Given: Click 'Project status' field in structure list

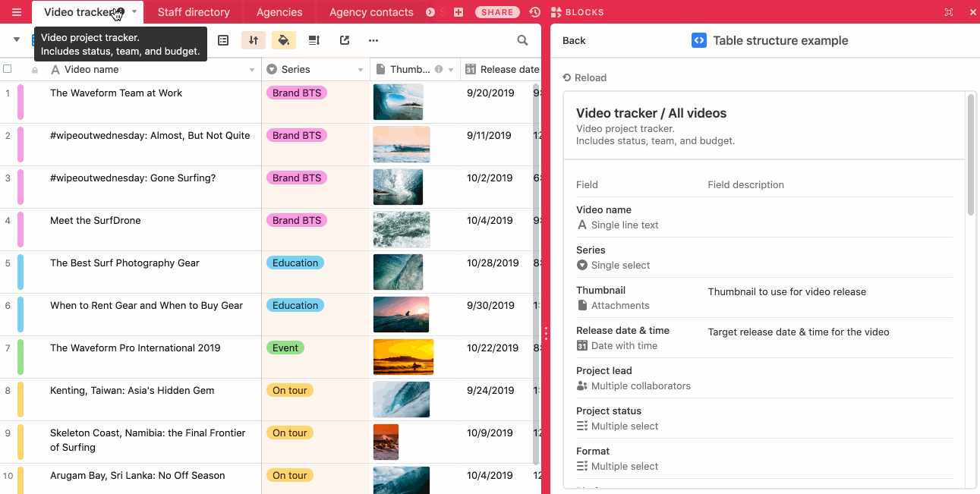Looking at the screenshot, I should click(x=764, y=418).
